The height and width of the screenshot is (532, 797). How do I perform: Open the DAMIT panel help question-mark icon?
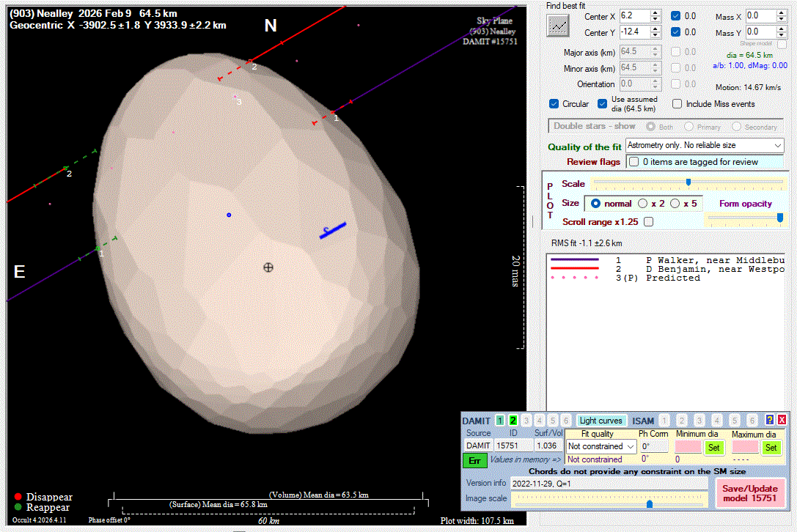click(x=769, y=420)
